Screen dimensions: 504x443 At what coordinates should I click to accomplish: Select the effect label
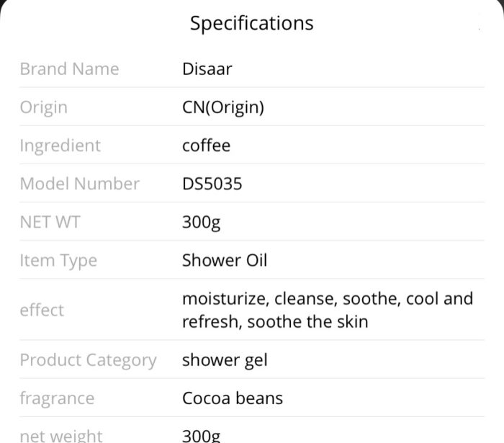(x=42, y=310)
